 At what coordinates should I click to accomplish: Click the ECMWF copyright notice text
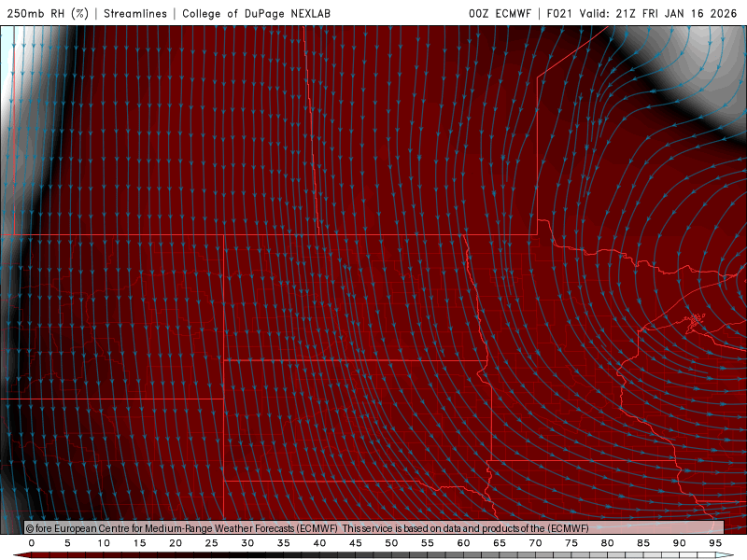point(307,528)
